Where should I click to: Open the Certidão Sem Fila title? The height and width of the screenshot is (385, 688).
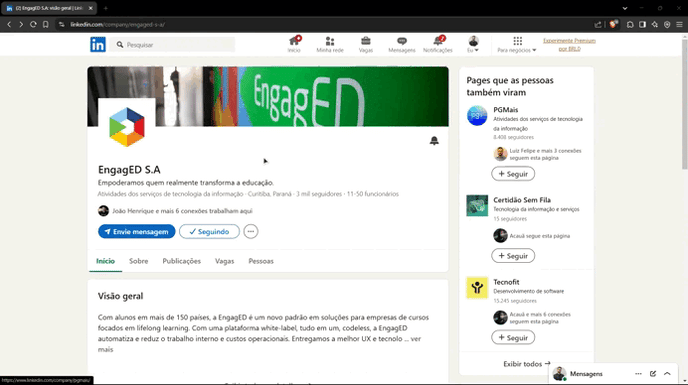(522, 200)
